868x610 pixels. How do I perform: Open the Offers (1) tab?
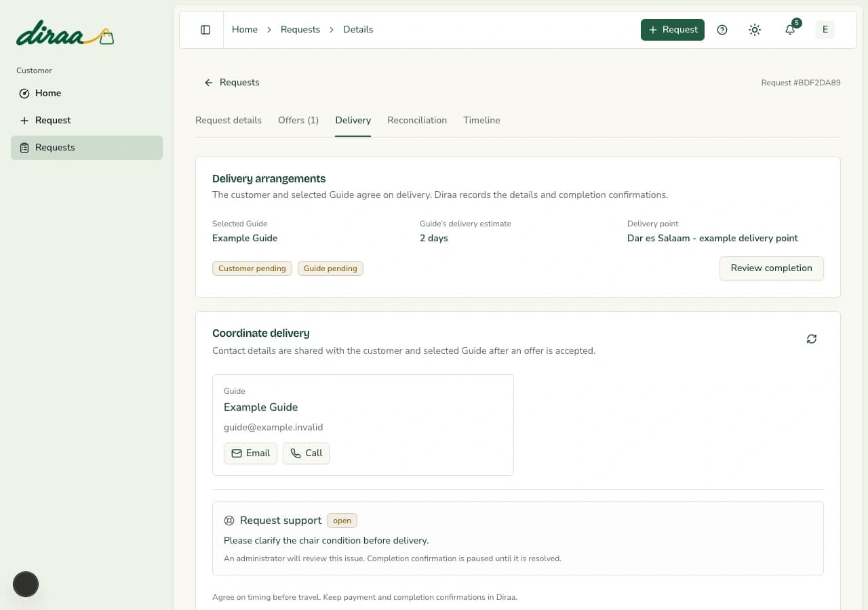(298, 121)
